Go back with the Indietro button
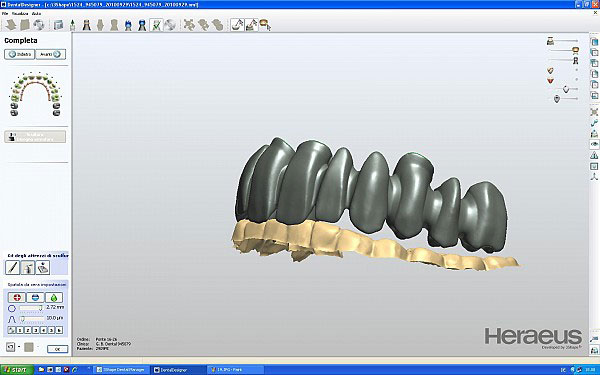The width and height of the screenshot is (600, 375). [x=20, y=54]
